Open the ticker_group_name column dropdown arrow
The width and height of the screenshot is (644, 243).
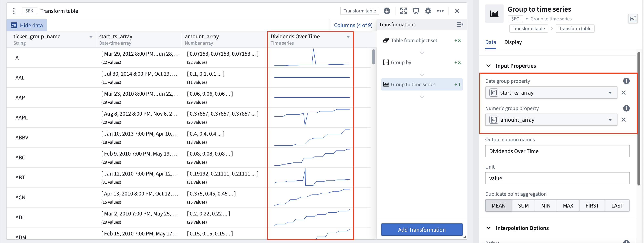point(91,37)
